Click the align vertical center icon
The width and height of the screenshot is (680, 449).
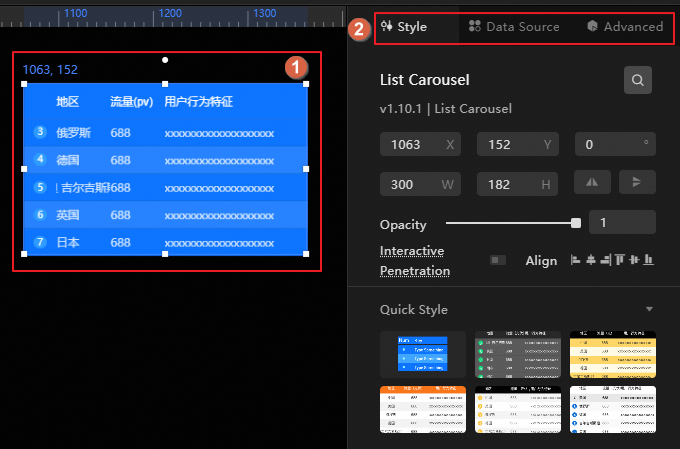[x=634, y=260]
